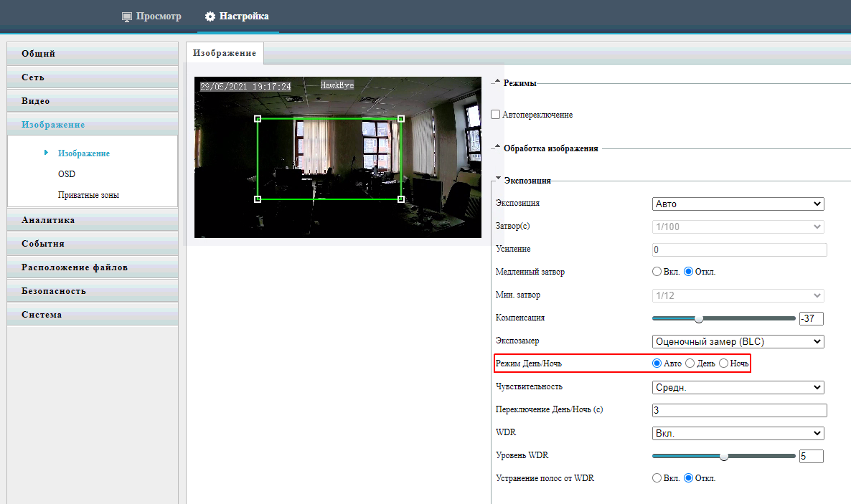Collapse the Режимы section
Screen dimensions: 851x504
pyautogui.click(x=497, y=82)
